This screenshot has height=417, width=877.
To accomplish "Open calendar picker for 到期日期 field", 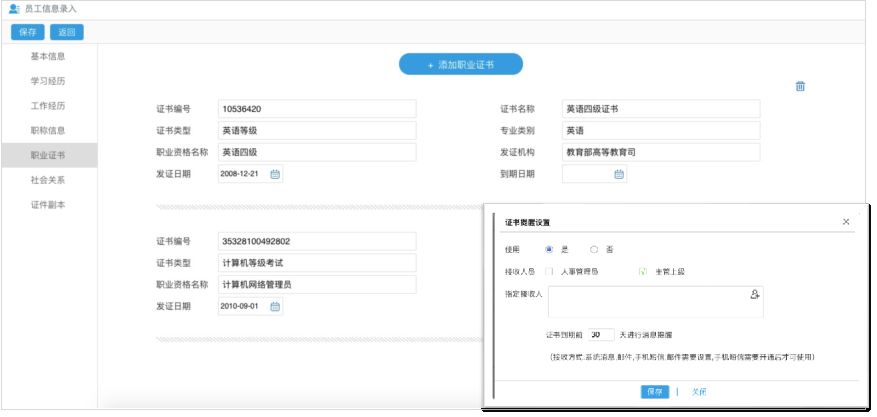I will tap(619, 174).
